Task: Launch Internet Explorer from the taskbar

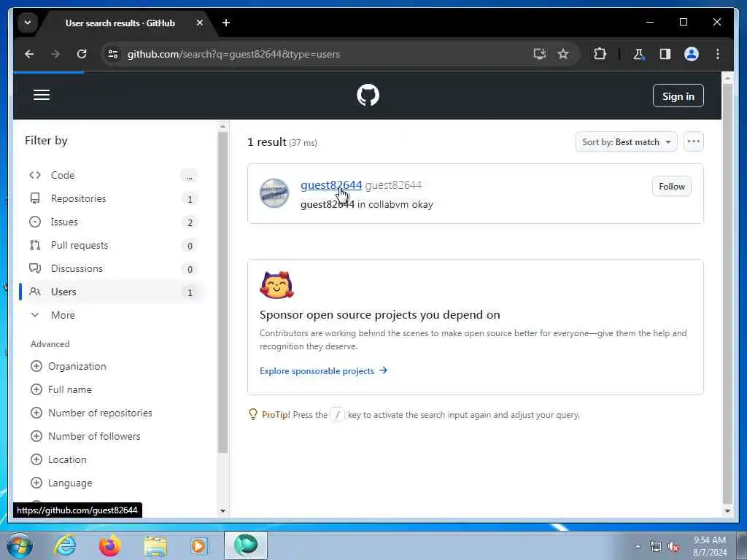Action: [65, 545]
